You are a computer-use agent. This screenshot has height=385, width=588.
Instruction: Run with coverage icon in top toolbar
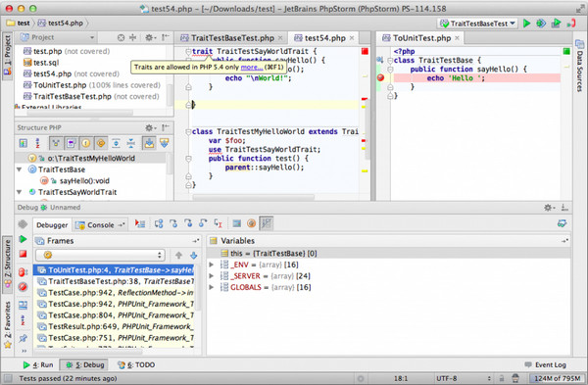pyautogui.click(x=556, y=24)
